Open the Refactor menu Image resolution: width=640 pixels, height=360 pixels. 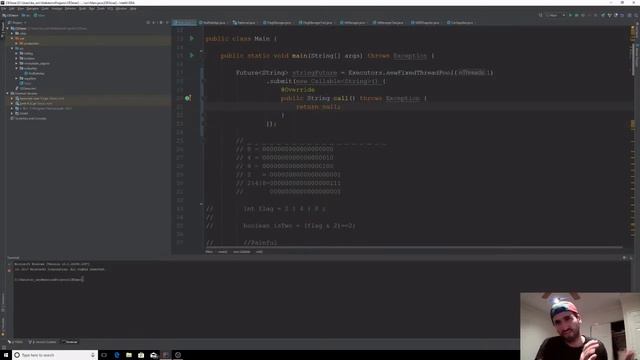tap(70, 9)
